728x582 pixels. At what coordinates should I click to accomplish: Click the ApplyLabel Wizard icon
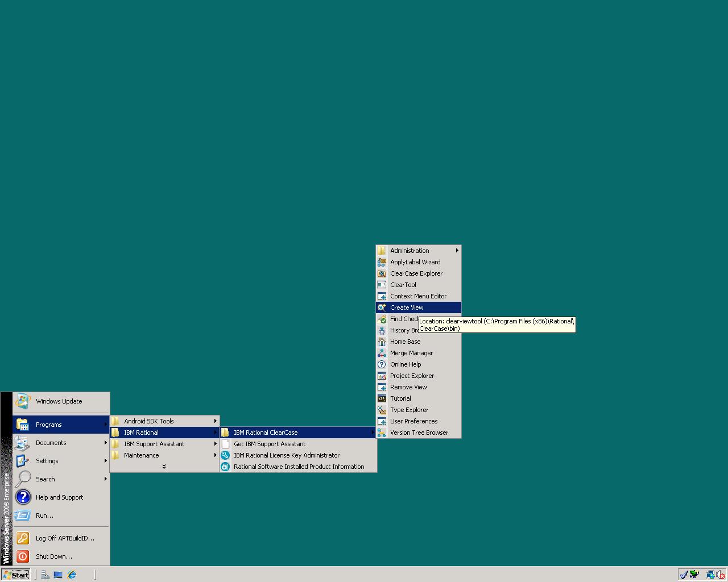click(382, 262)
